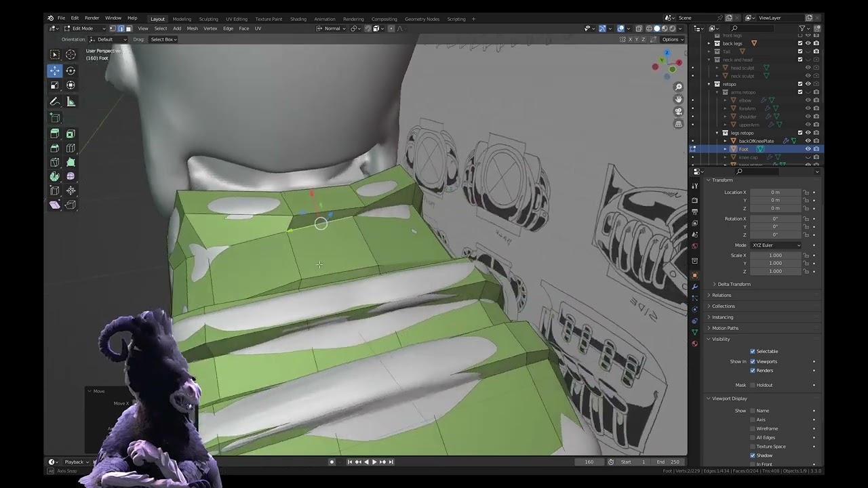Open the Material properties tab
The height and width of the screenshot is (488, 868).
pos(694,344)
